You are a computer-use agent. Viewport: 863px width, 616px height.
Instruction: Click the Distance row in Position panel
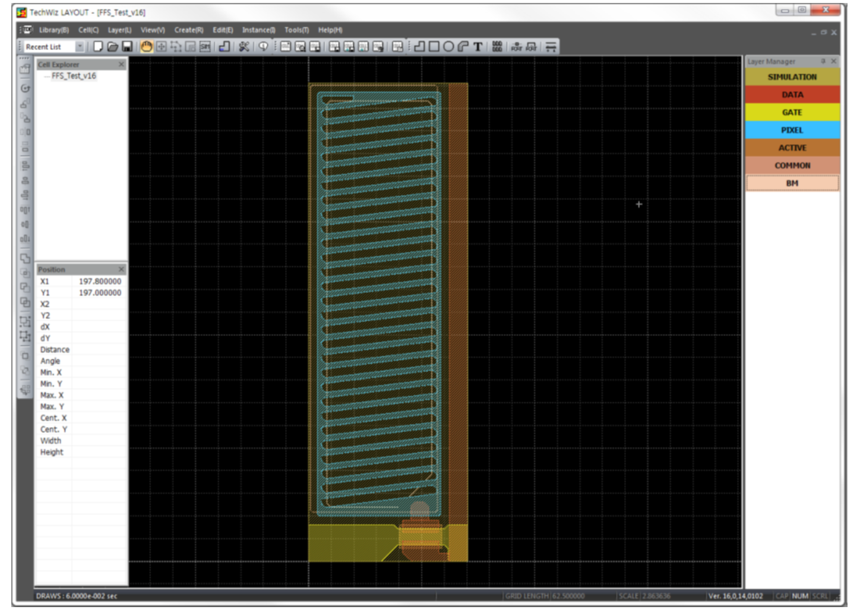[81, 350]
